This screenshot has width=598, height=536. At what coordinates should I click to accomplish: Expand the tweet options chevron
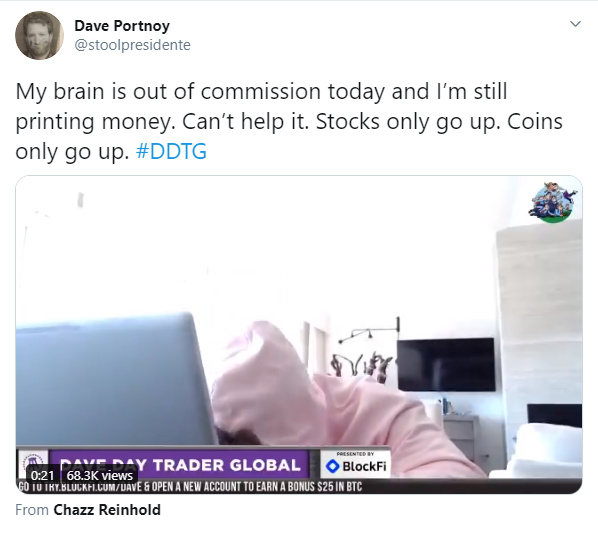(x=575, y=24)
